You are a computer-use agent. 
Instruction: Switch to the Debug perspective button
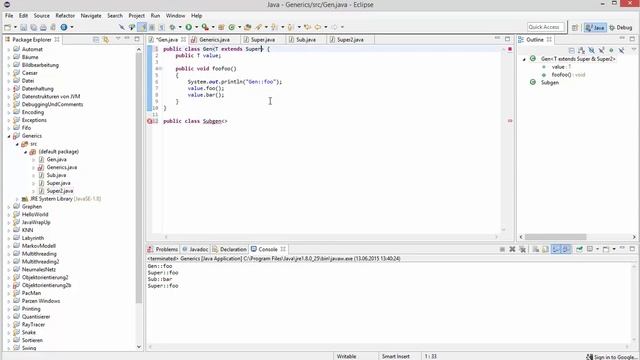[621, 27]
